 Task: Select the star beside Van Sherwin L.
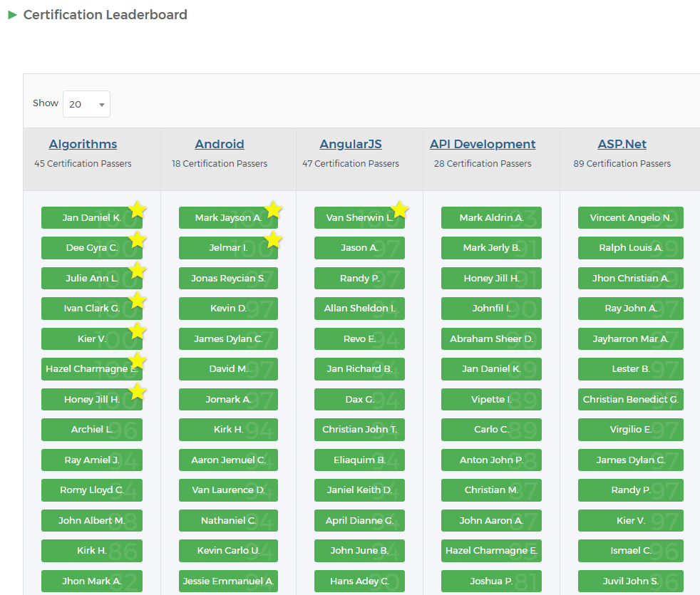(399, 209)
